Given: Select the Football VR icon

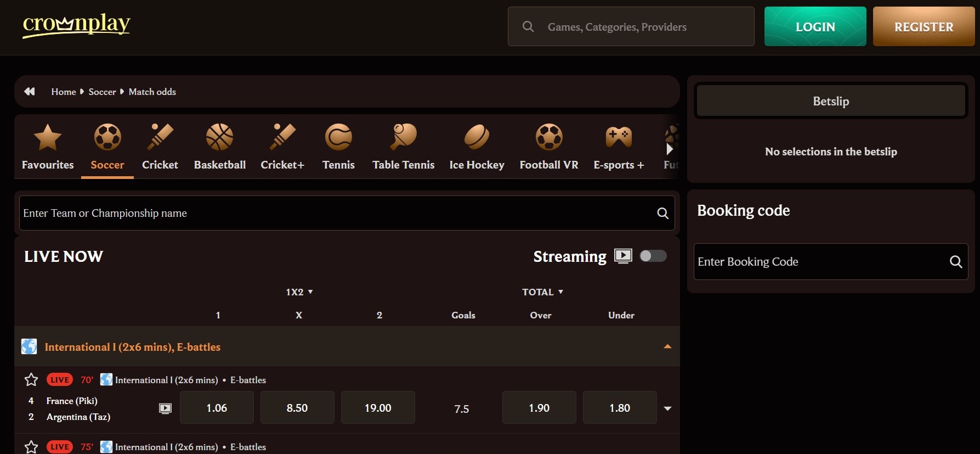Looking at the screenshot, I should point(549,137).
